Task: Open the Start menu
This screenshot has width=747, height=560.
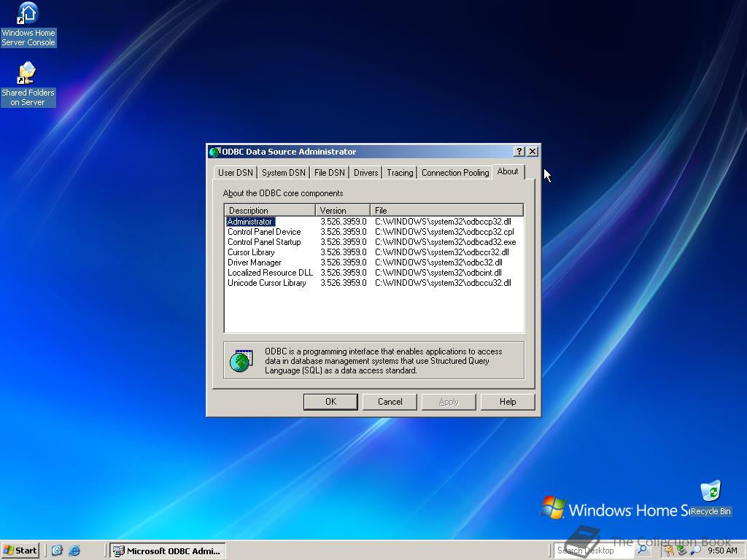Action: tap(20, 551)
